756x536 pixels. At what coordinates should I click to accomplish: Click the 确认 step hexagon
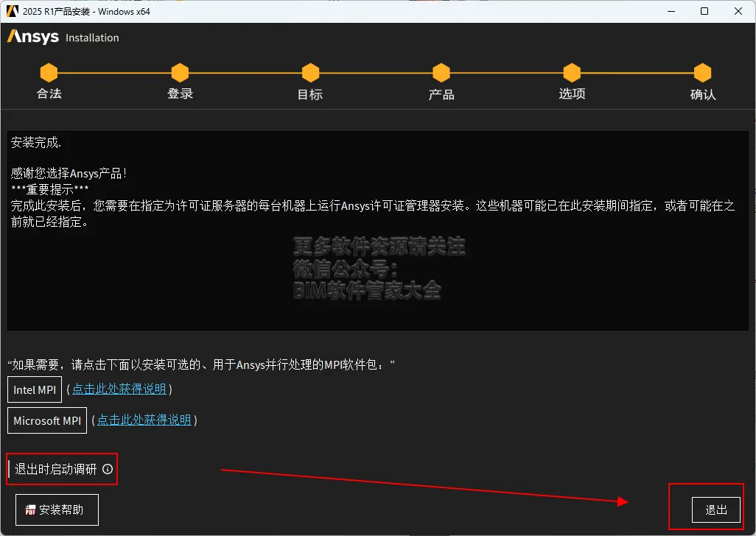pyautogui.click(x=702, y=73)
